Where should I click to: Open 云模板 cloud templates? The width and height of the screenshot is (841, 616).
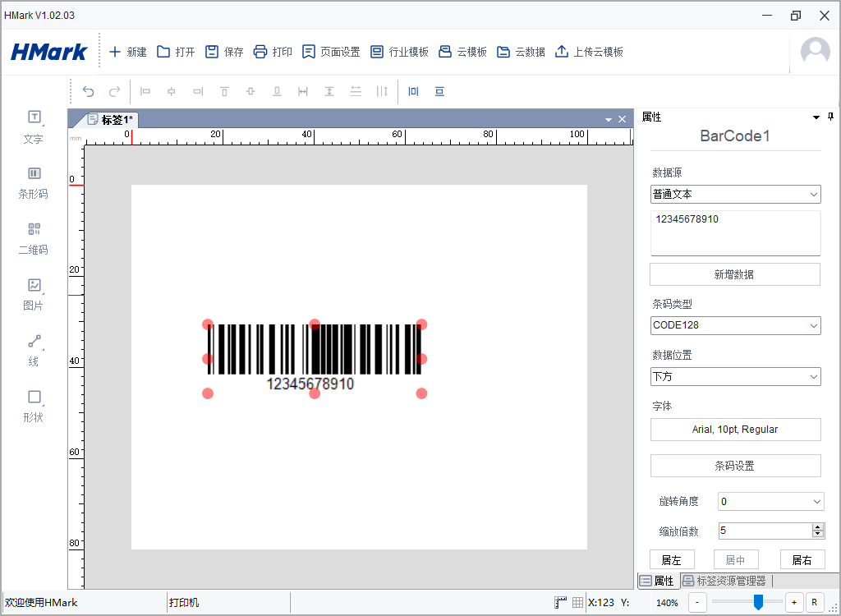[462, 52]
